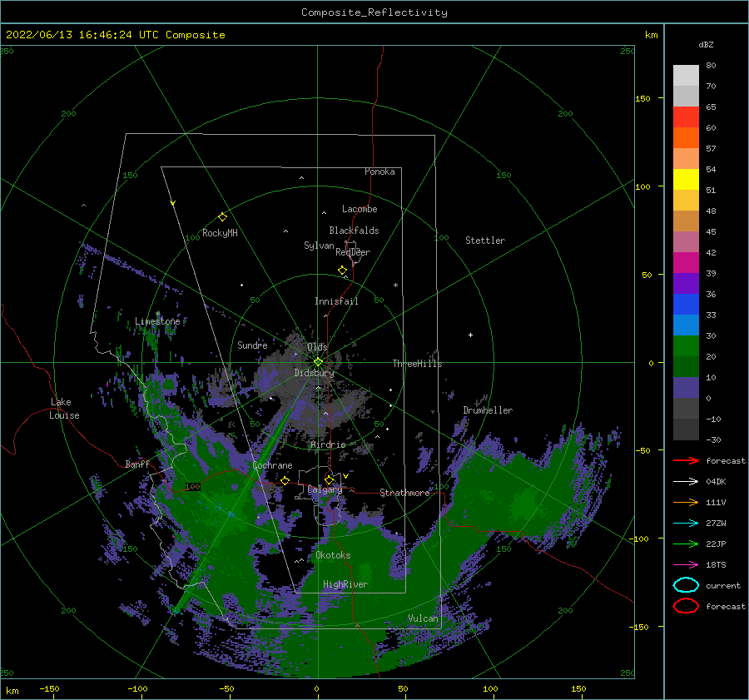Click the Didsbury city label
This screenshot has width=749, height=700.
314,373
